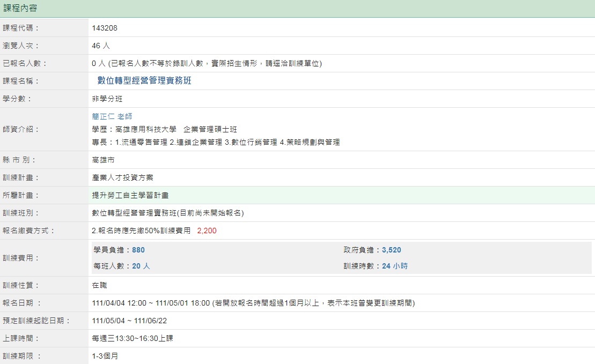Click the 46 人 view count
Image resolution: width=595 pixels, height=364 pixels.
[101, 46]
